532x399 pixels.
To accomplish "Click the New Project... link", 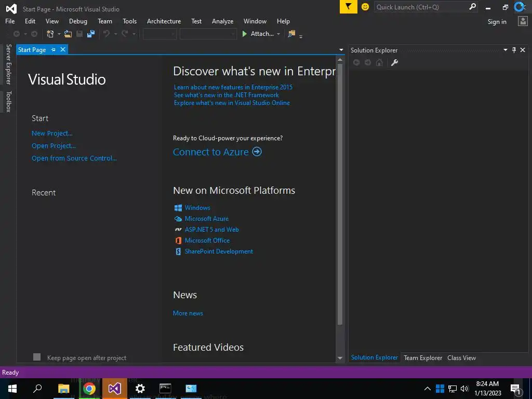I will point(52,134).
